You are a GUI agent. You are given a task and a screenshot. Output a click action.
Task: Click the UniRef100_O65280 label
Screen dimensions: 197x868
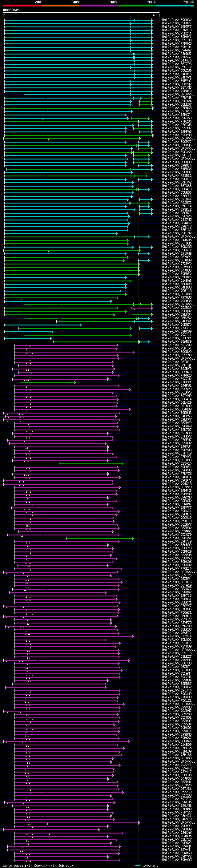[x=177, y=318]
